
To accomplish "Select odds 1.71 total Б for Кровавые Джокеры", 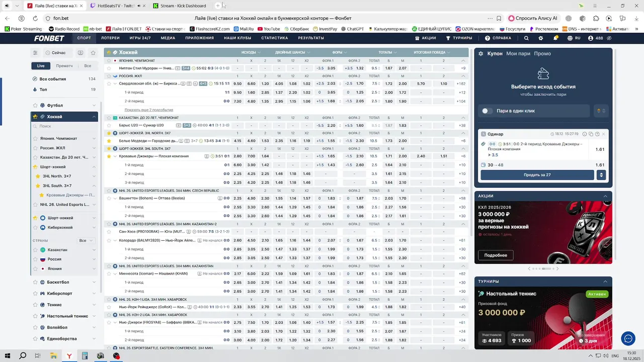I will pyautogui.click(x=388, y=156).
